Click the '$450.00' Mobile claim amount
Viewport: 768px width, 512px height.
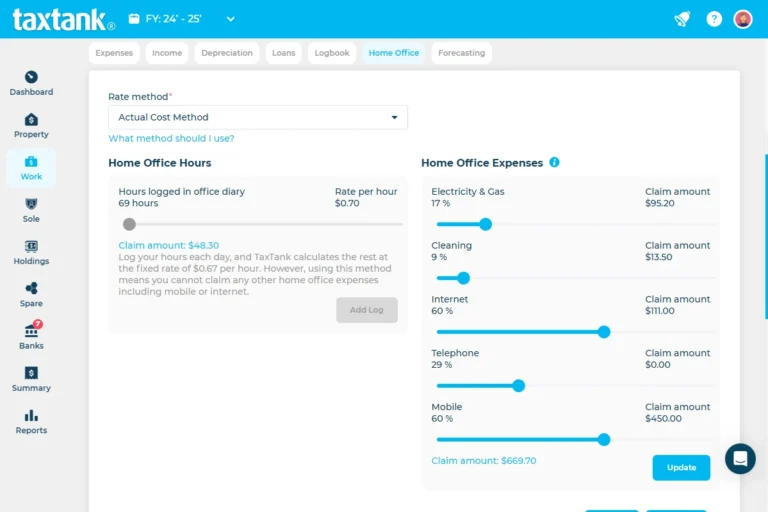(663, 418)
